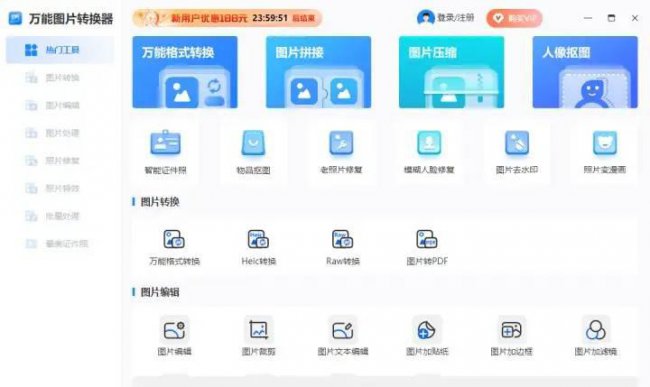650x387 pixels.
Task: Open the 人像抠图 banner card
Action: pyautogui.click(x=585, y=72)
